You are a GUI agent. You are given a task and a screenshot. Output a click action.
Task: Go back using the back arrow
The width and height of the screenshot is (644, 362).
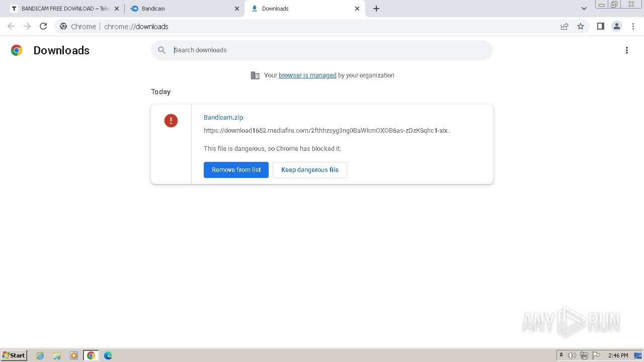tap(11, 26)
